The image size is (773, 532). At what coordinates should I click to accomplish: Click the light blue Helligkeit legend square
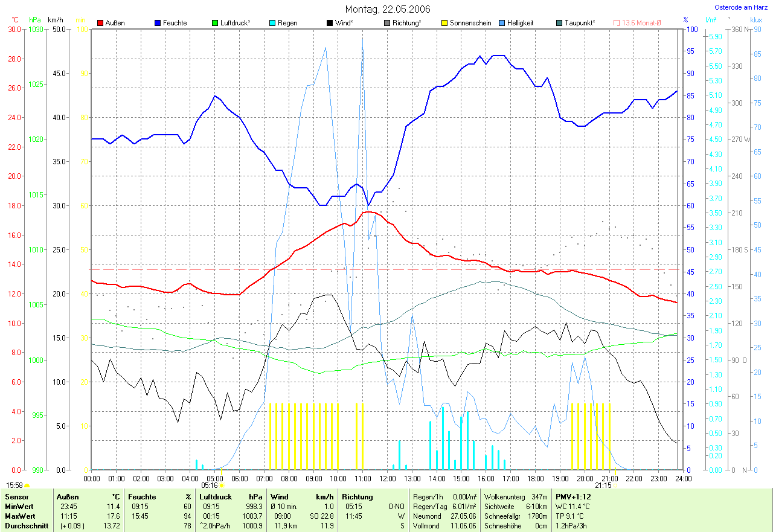(x=502, y=23)
